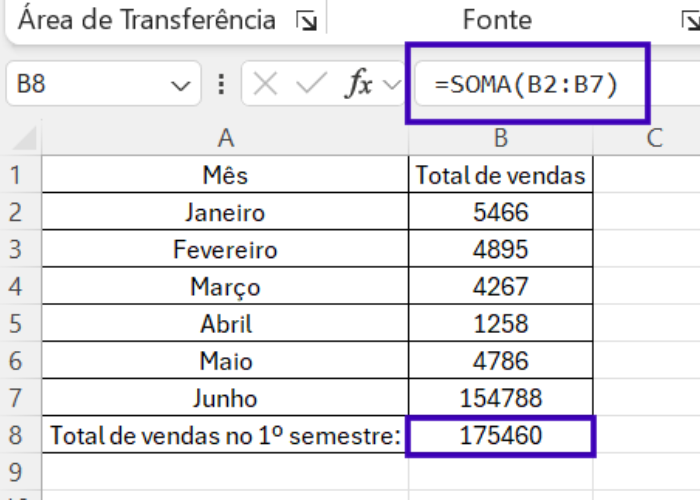Click the Total de vendas header cell
The height and width of the screenshot is (500, 700).
[501, 175]
